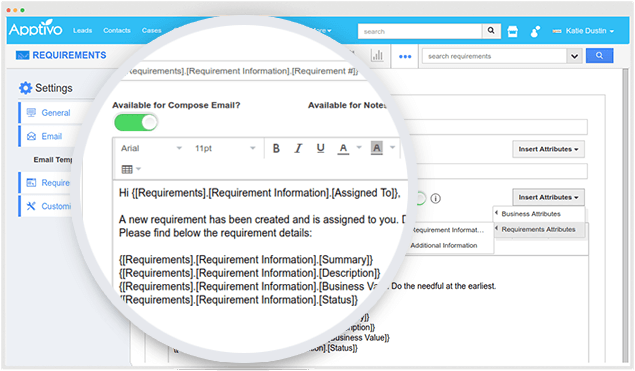This screenshot has height=371, width=635.
Task: Open the Leads menu
Action: pos(83,30)
